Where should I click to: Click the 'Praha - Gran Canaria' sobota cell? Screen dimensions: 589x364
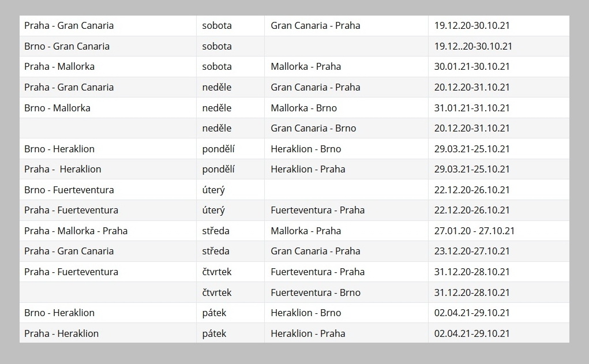[108, 25]
